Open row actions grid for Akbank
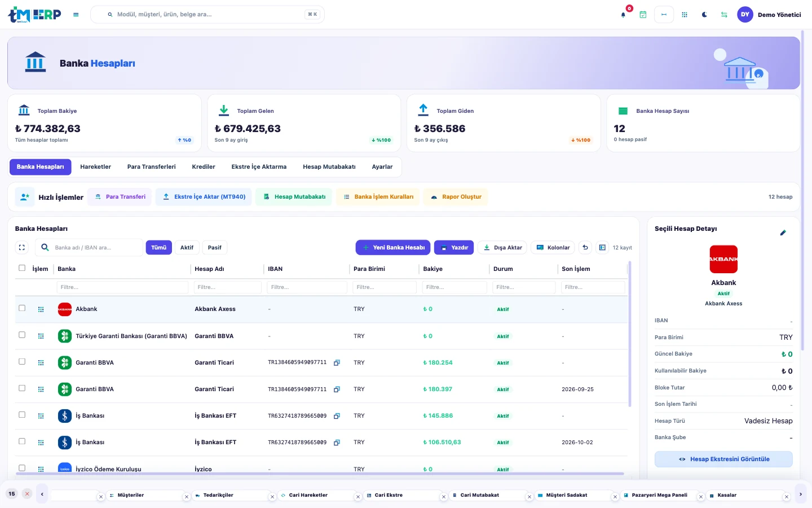This screenshot has width=812, height=508. click(x=41, y=309)
